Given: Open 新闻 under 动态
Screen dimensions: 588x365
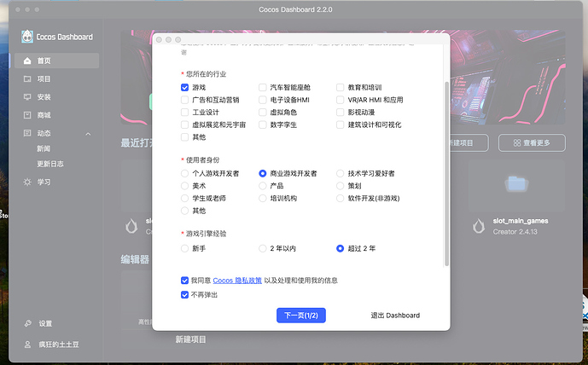Looking at the screenshot, I should click(x=44, y=148).
